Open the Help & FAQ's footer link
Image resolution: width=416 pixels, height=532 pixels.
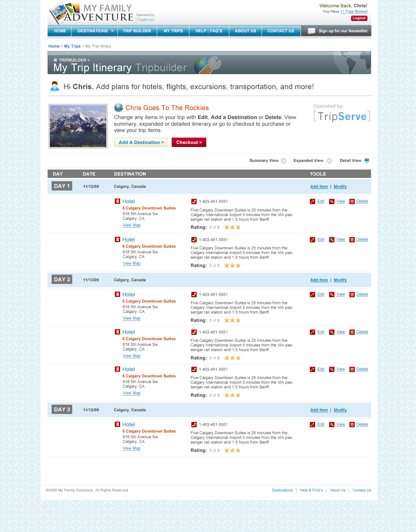coord(312,490)
